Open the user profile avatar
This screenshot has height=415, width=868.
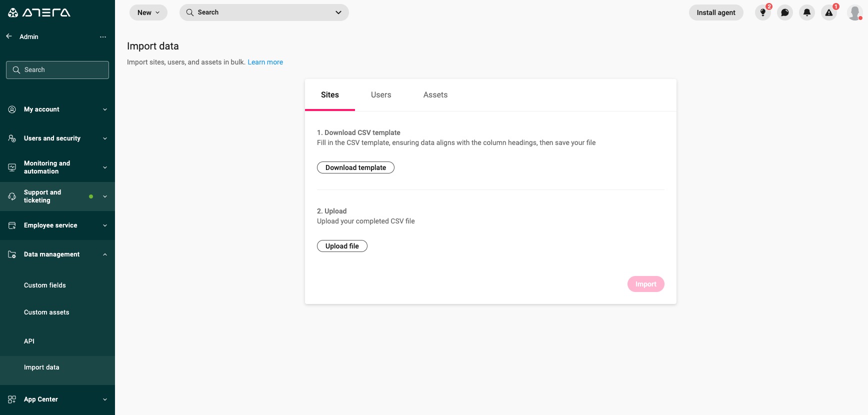tap(854, 12)
